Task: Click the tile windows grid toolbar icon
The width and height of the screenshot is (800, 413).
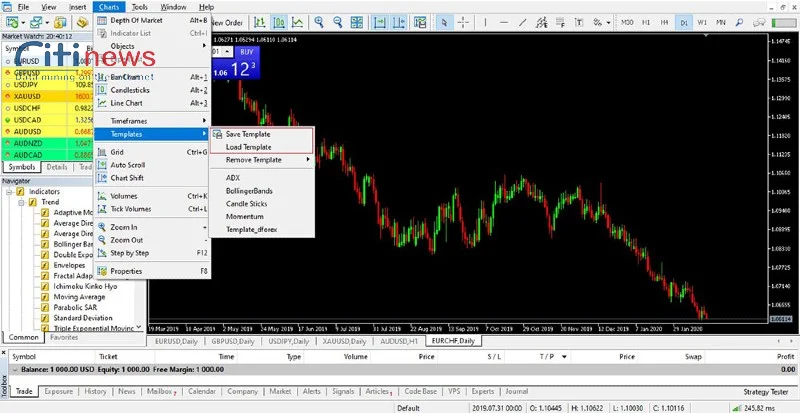Action: click(357, 22)
